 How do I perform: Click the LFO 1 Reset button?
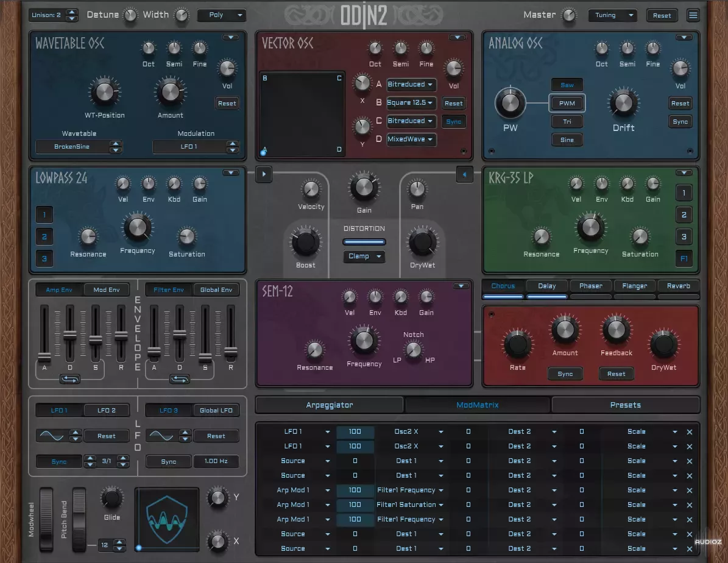point(107,436)
